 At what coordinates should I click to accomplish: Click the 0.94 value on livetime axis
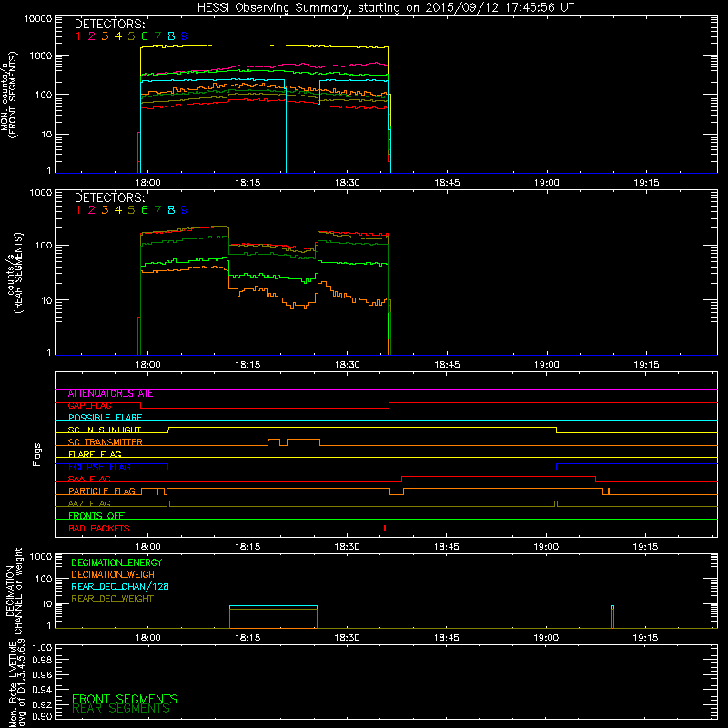click(x=42, y=690)
